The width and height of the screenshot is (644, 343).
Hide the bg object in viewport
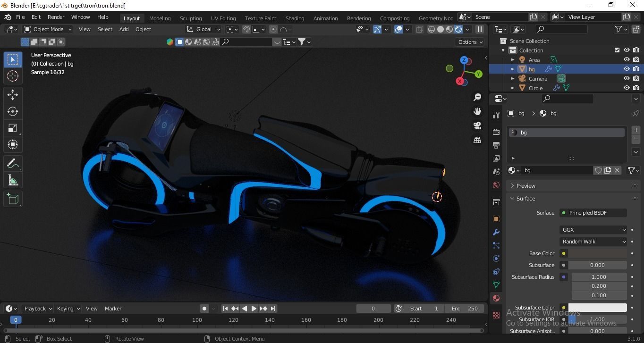coord(627,69)
